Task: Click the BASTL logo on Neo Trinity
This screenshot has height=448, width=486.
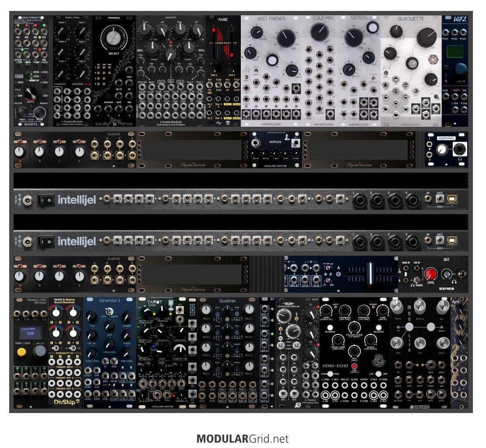Action: (31, 124)
